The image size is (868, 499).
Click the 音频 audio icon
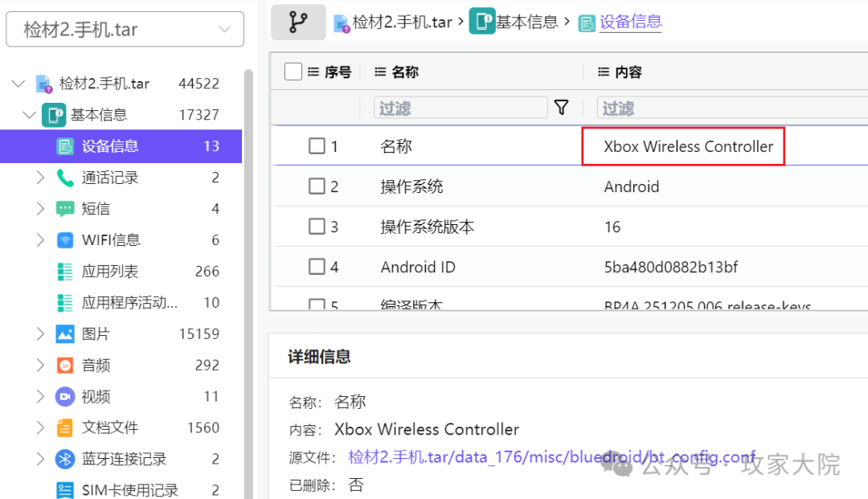pos(65,365)
